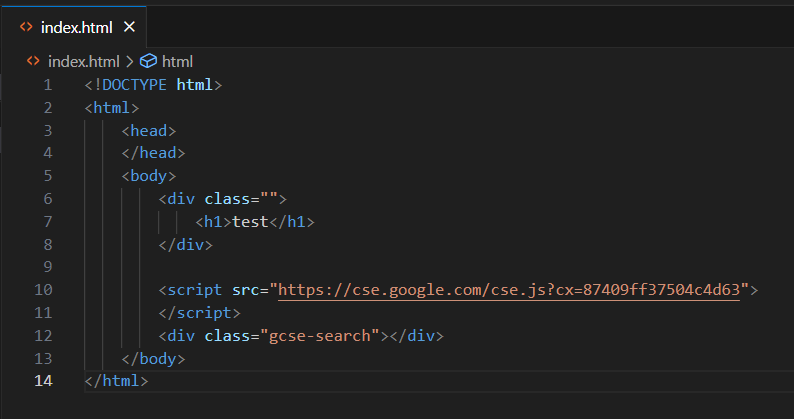Click the breadcrumb chevron separator
The width and height of the screenshot is (794, 419).
point(129,61)
